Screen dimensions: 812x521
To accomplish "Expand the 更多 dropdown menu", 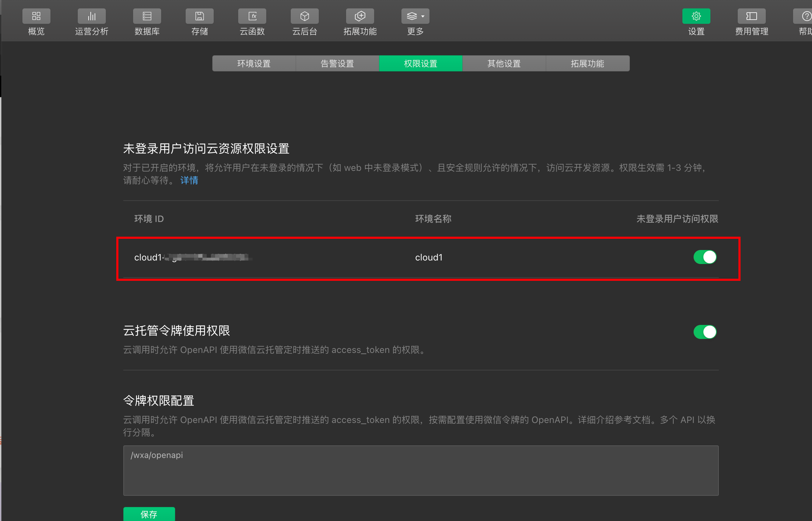I will pyautogui.click(x=415, y=16).
